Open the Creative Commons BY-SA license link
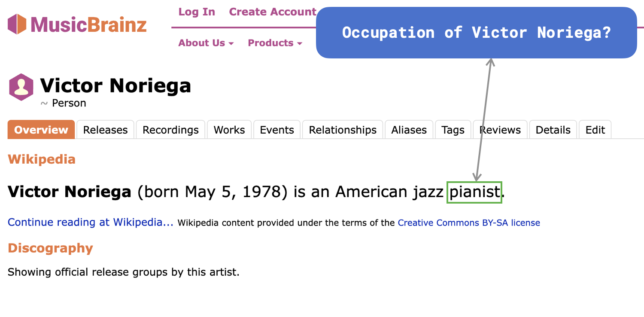Viewport: 644px width, 317px height. pyautogui.click(x=469, y=223)
